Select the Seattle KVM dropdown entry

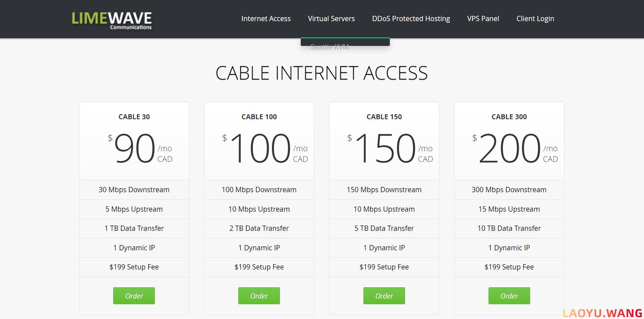pyautogui.click(x=330, y=47)
